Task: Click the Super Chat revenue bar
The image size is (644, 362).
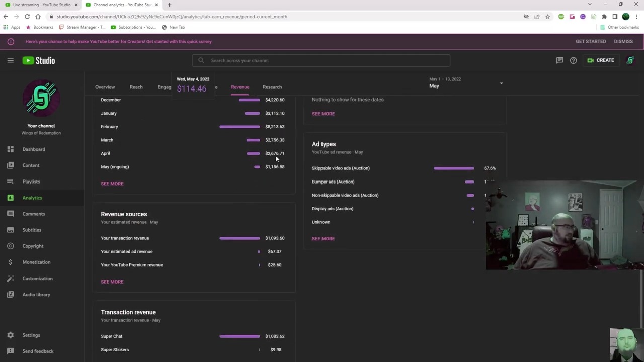Action: pyautogui.click(x=239, y=336)
